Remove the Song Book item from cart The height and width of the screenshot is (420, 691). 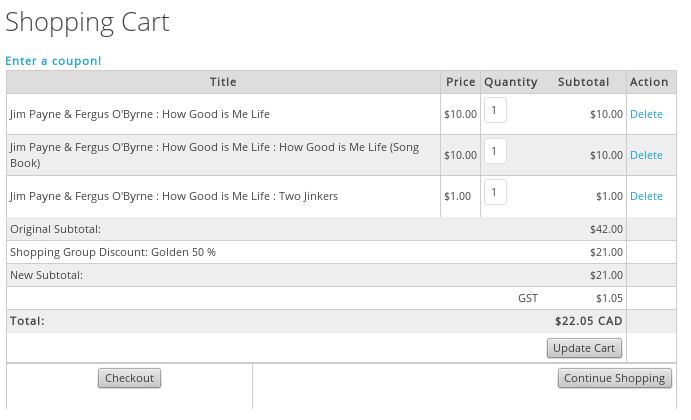click(646, 155)
